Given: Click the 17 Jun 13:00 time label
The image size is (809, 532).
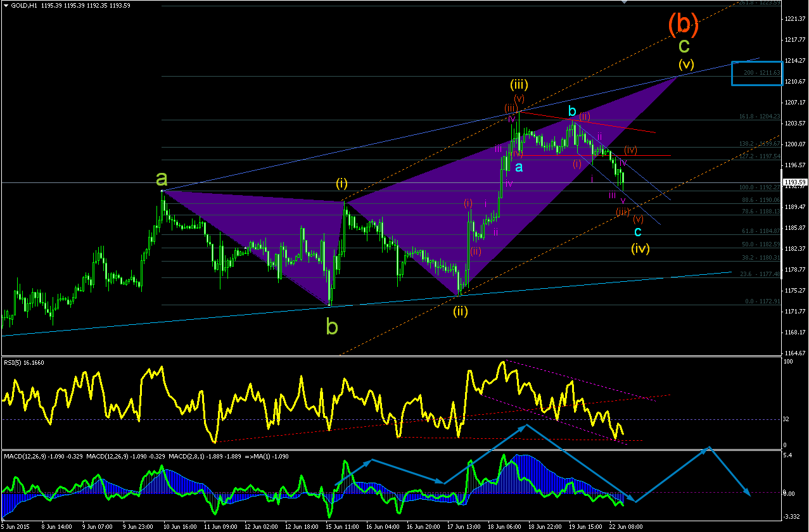Looking at the screenshot, I should pos(464,527).
